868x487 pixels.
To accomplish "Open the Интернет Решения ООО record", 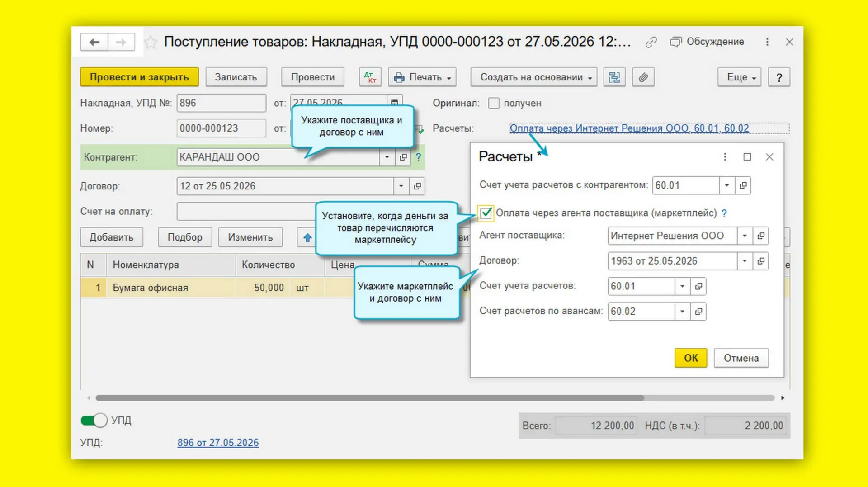I will (x=761, y=236).
